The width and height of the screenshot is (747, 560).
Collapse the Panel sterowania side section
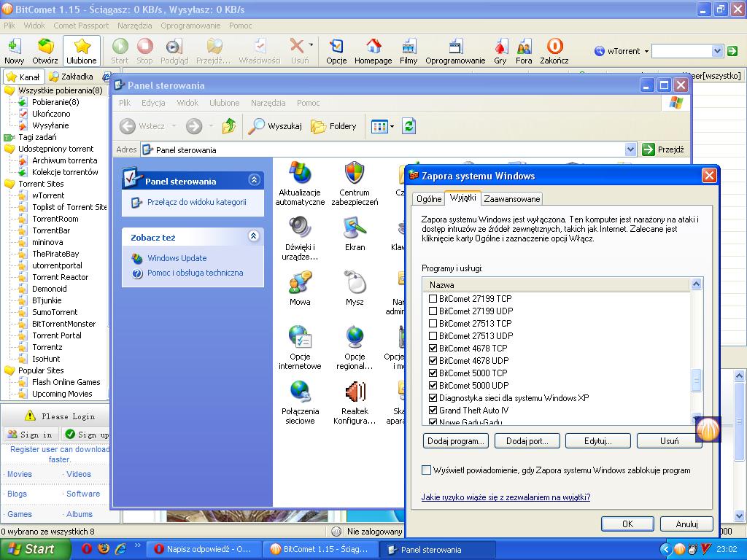point(254,179)
